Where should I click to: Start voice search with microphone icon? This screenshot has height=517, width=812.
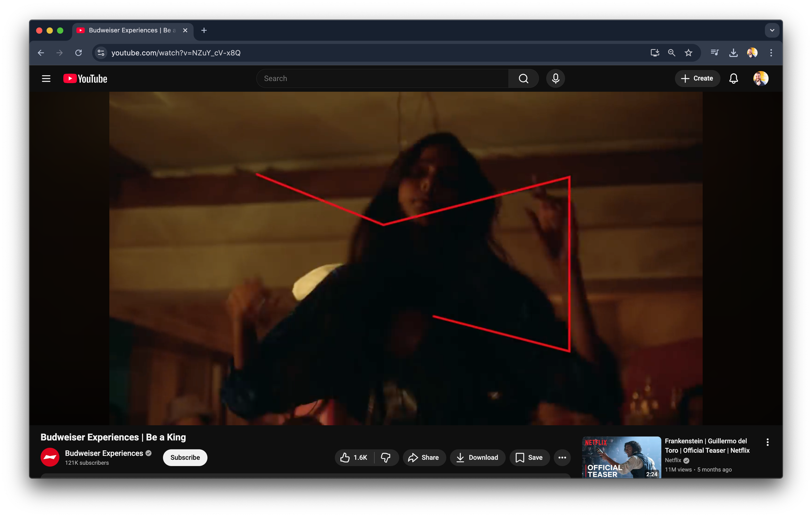pyautogui.click(x=555, y=79)
